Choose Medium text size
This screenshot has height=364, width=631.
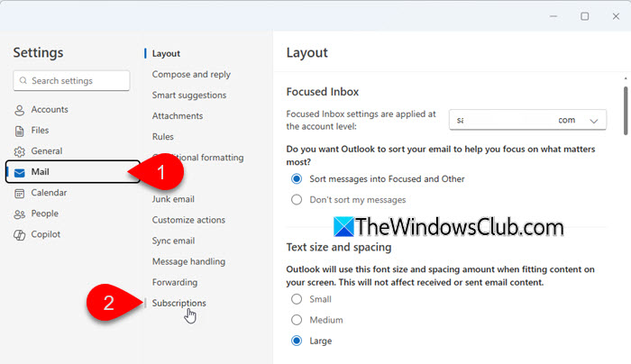coord(297,320)
